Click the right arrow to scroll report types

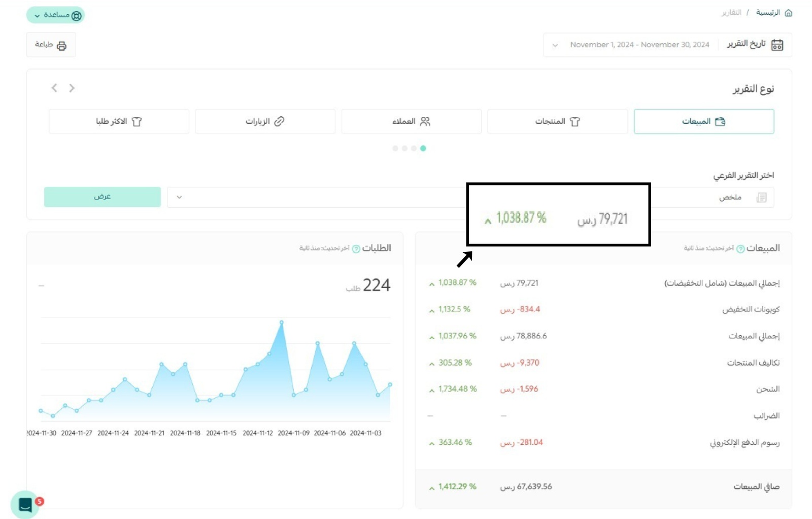coord(72,88)
